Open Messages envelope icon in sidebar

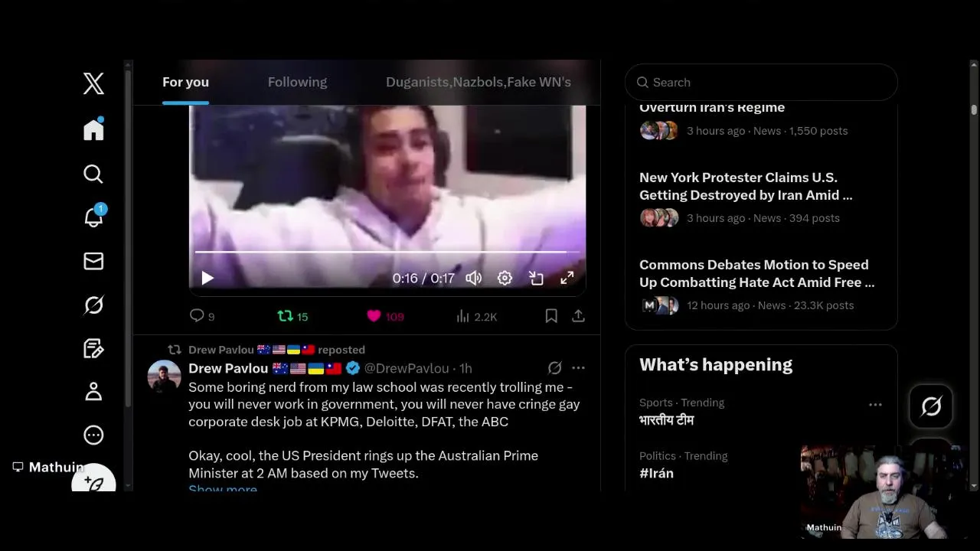pyautogui.click(x=93, y=261)
